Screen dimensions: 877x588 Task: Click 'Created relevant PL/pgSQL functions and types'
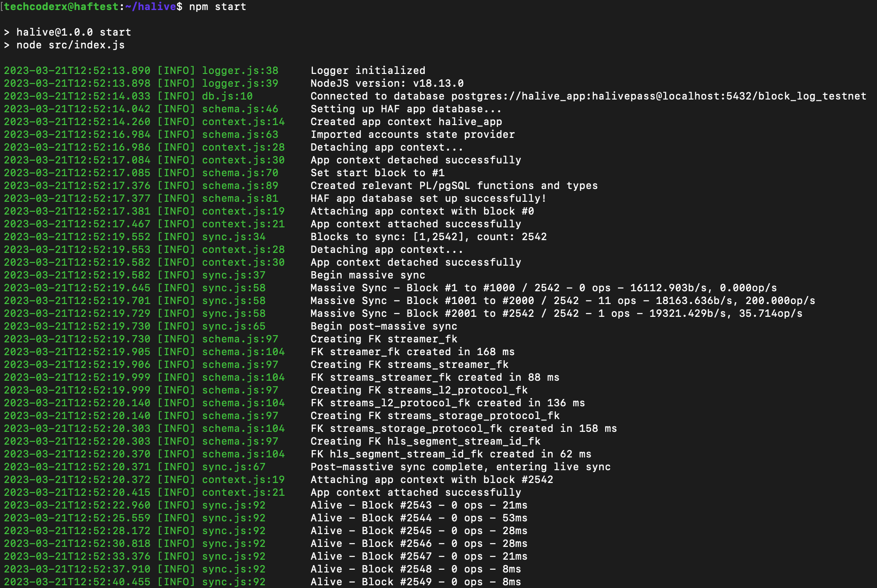coord(454,186)
